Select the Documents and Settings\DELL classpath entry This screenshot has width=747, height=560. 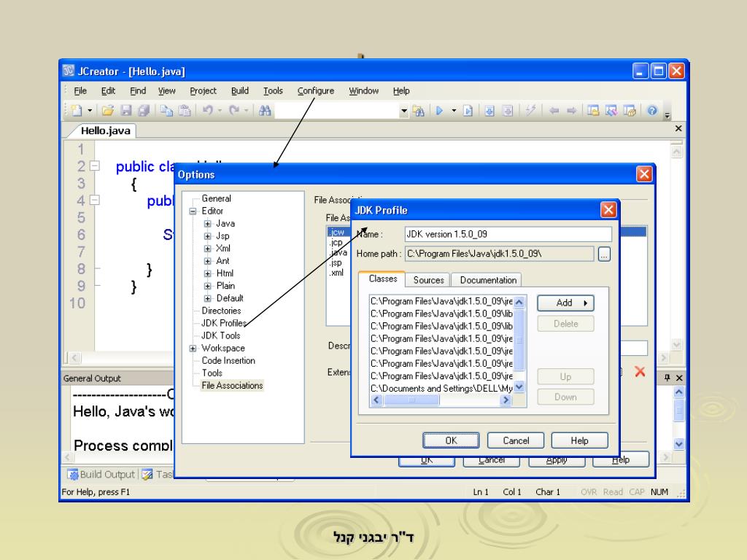tap(441, 389)
